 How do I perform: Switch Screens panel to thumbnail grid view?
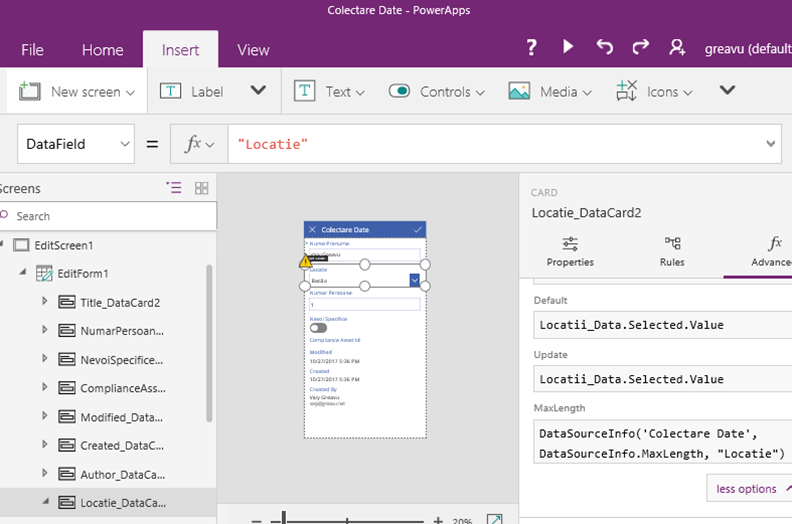point(201,188)
